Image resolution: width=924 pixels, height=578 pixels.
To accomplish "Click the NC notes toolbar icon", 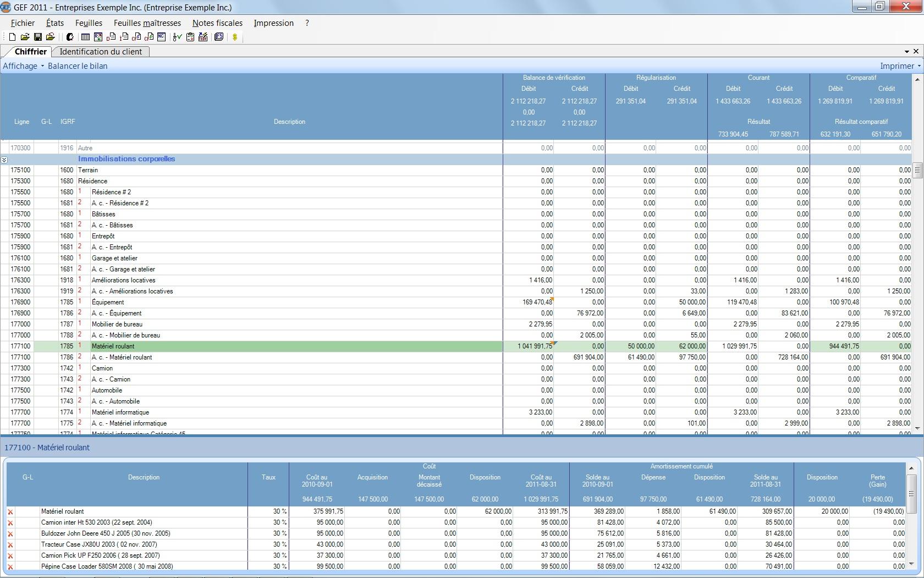I will click(x=161, y=37).
